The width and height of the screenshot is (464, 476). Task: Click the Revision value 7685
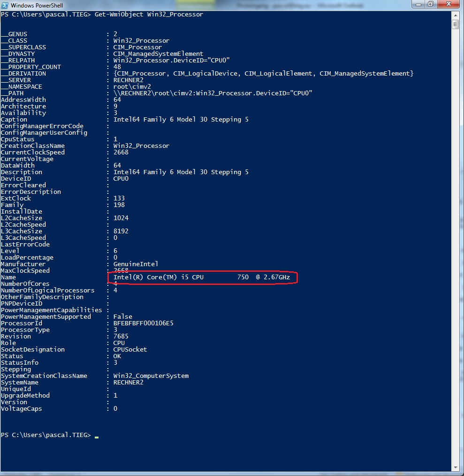point(121,337)
